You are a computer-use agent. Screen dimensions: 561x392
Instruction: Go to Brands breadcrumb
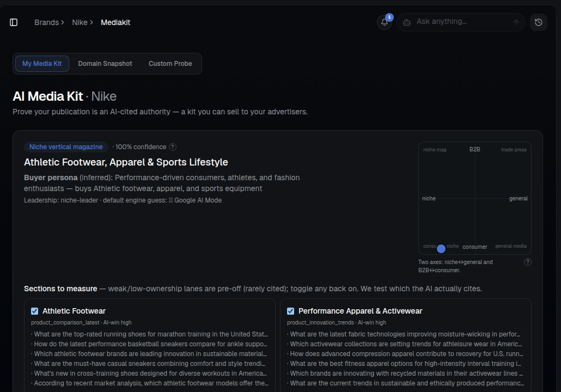coord(46,22)
